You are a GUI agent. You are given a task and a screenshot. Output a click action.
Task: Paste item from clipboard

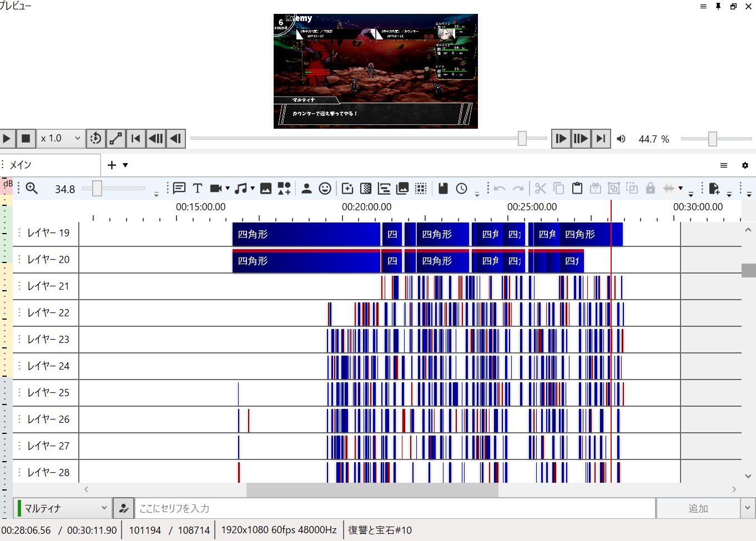pyautogui.click(x=577, y=189)
